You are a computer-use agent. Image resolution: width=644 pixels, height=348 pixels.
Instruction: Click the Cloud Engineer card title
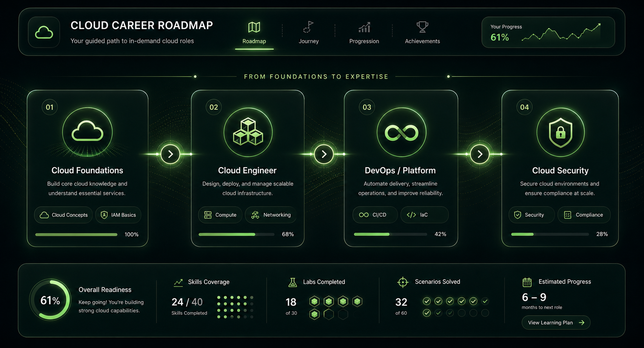coord(247,171)
